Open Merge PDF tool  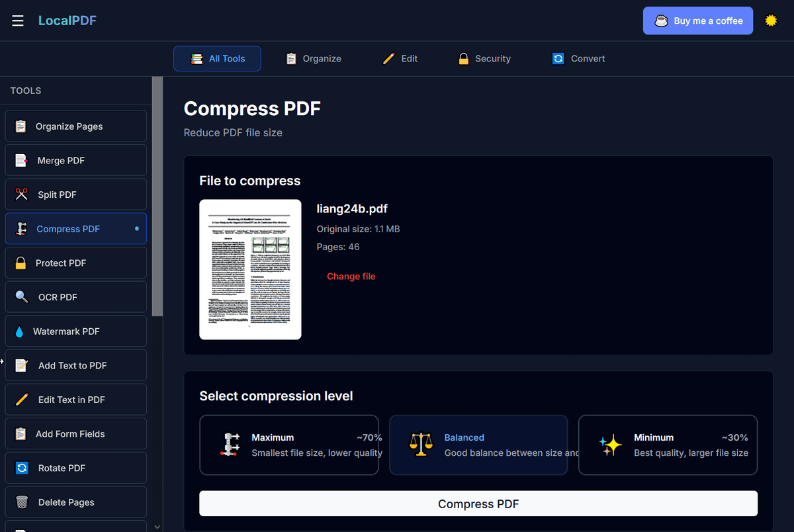tap(76, 160)
